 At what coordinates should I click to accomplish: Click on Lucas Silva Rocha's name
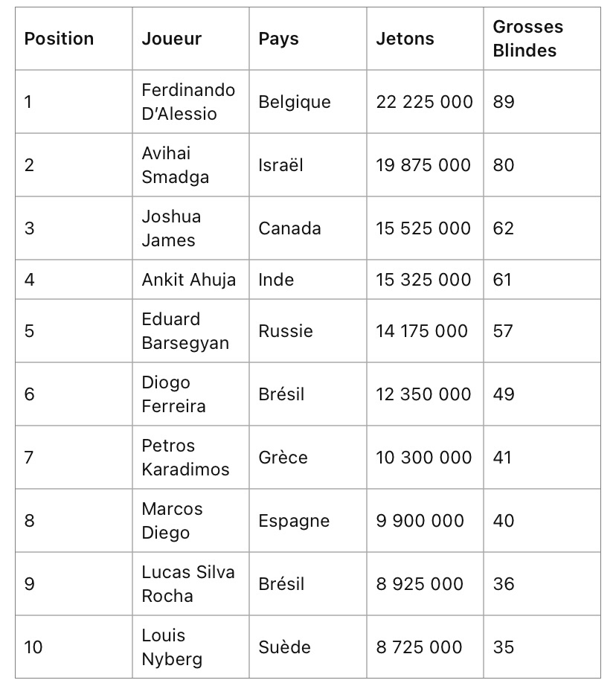coord(188,584)
